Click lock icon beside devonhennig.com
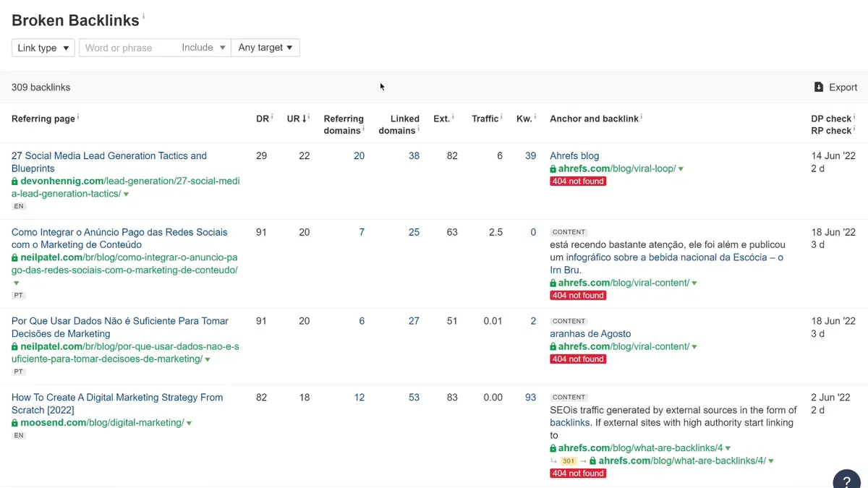 [x=14, y=181]
